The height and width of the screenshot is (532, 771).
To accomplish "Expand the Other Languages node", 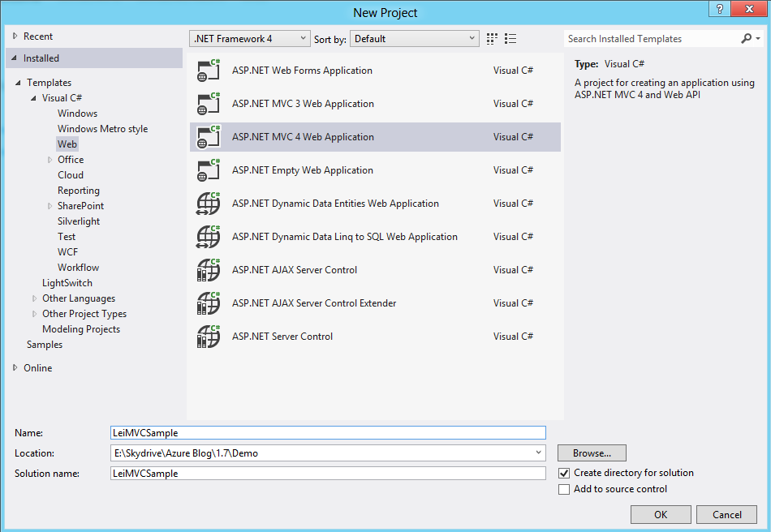I will click(x=34, y=298).
